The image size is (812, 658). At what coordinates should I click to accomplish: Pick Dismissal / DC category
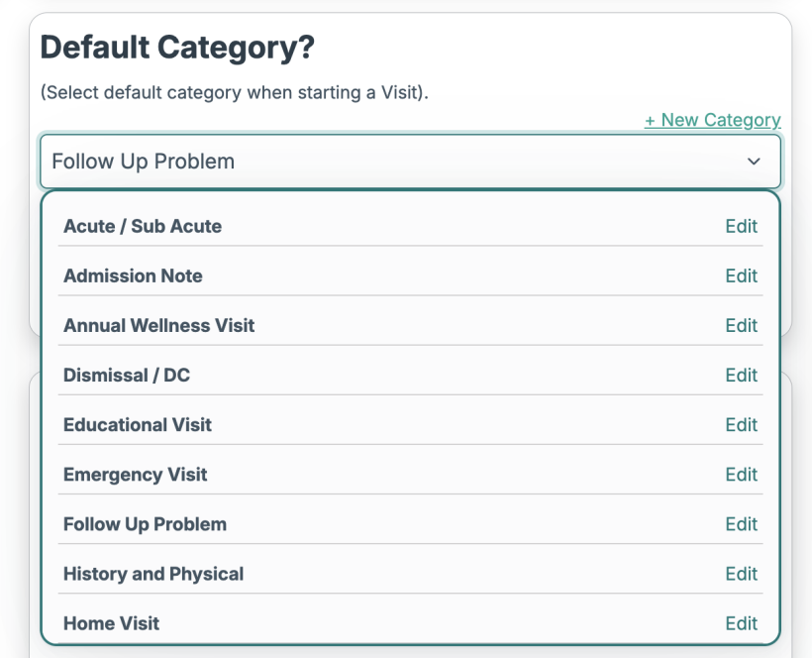click(127, 375)
